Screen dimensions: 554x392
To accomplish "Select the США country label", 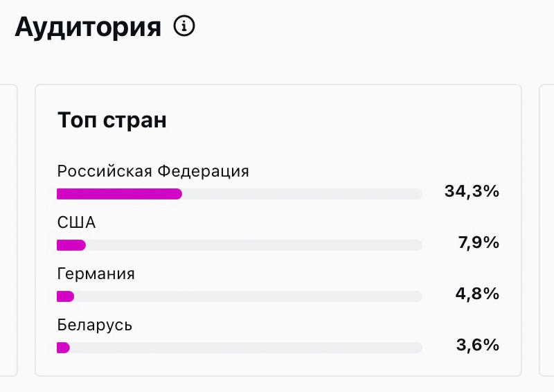I will click(x=76, y=222).
